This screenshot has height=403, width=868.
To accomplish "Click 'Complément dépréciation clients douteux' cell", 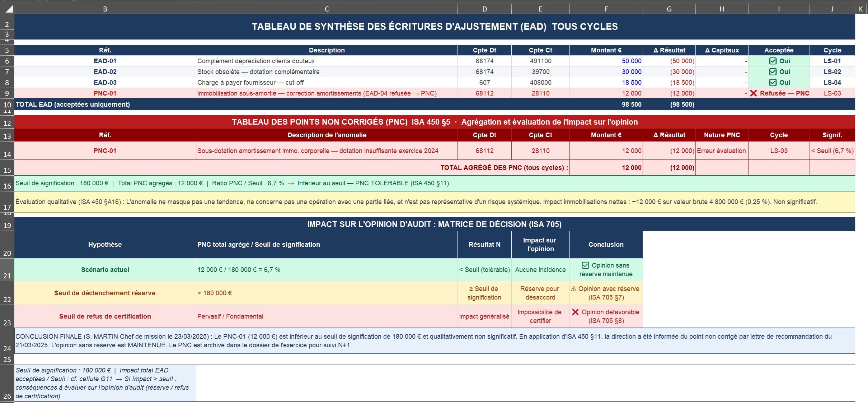I will pos(327,61).
